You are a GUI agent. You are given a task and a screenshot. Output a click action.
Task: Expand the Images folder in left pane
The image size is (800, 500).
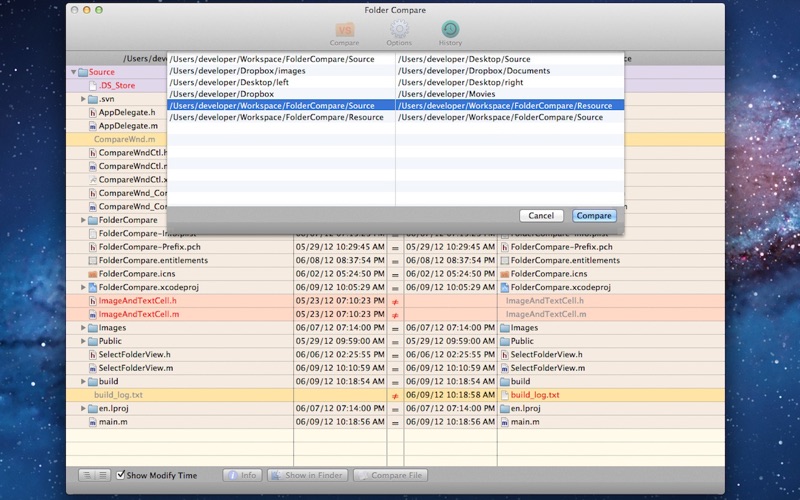point(83,328)
